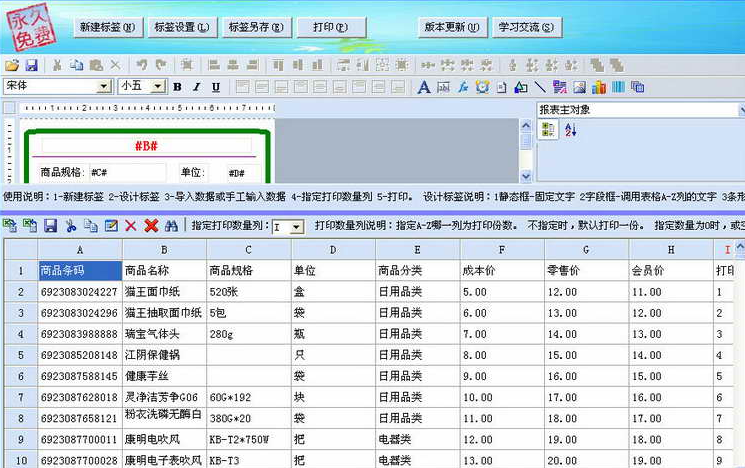The image size is (745, 468).
Task: Select the static text 'A' tool
Action: 423,87
